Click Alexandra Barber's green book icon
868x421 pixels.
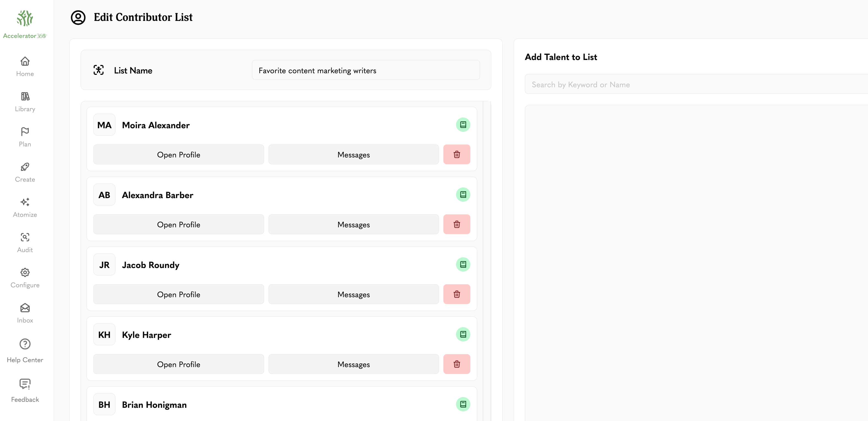pos(463,194)
